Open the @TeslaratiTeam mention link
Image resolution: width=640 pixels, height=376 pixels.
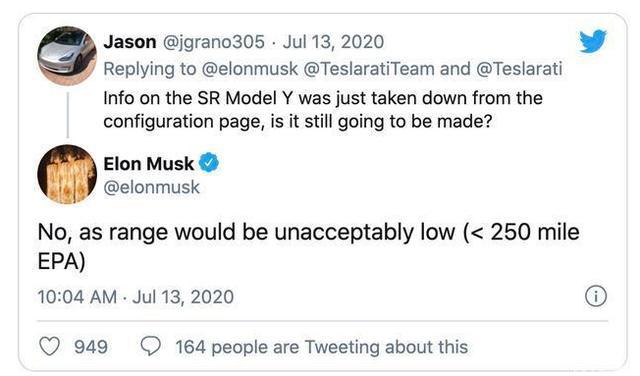[x=369, y=69]
